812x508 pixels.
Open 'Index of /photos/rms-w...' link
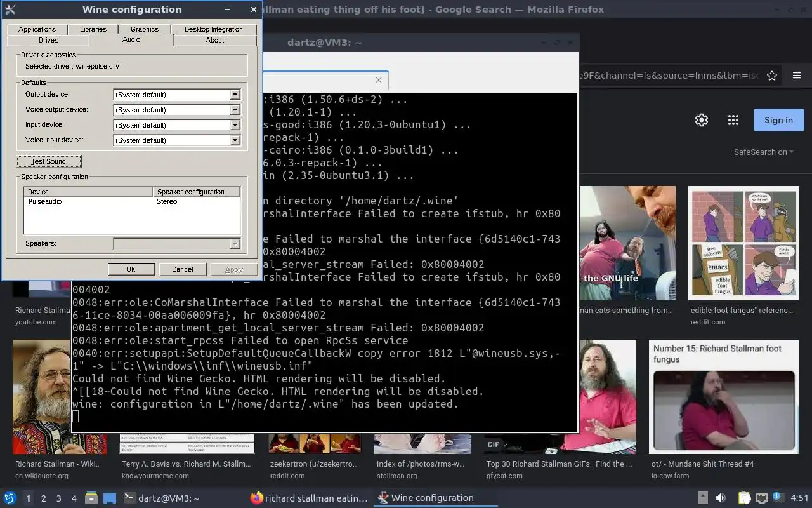click(420, 464)
